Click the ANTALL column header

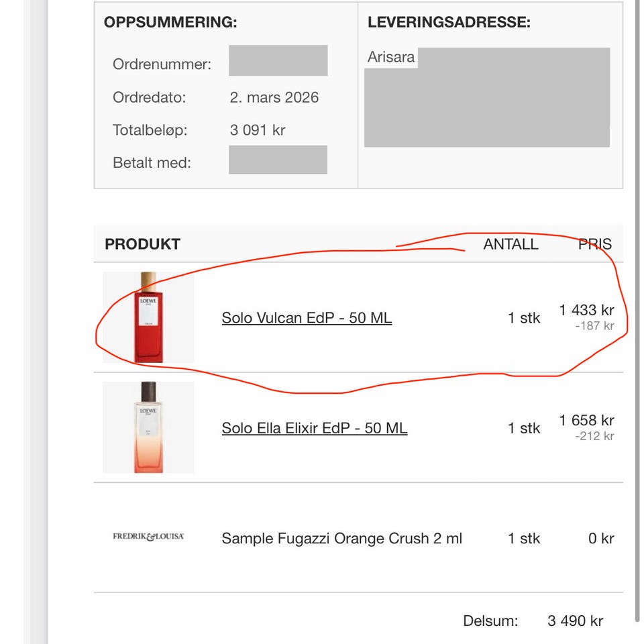pos(511,244)
